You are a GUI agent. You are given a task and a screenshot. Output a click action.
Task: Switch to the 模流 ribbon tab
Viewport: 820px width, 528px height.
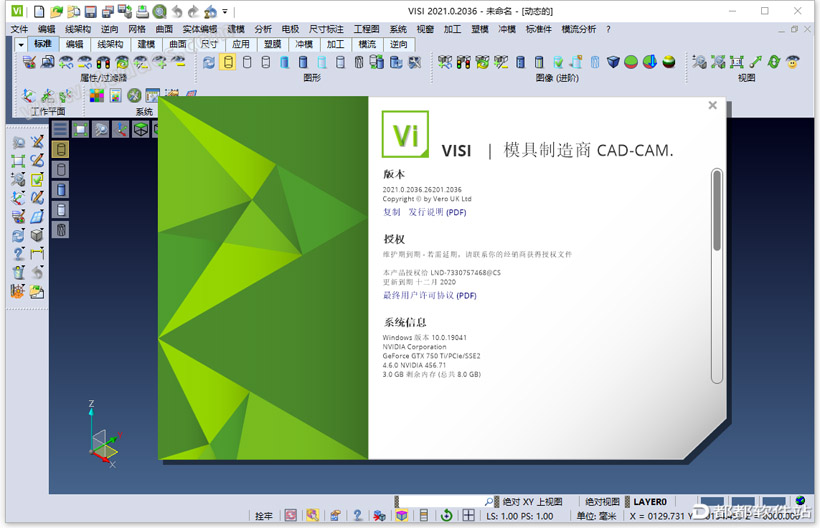[367, 44]
